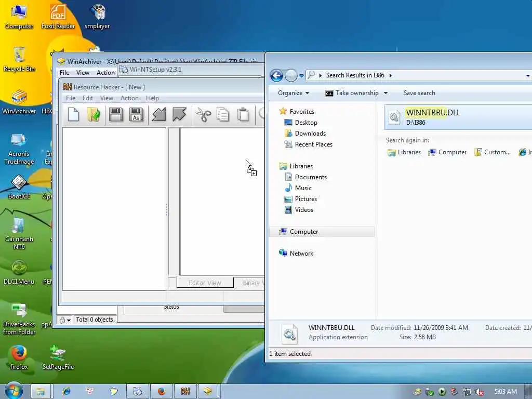The image size is (532, 399).
Task: Open the Recycle Bin icon
Action: click(x=19, y=59)
